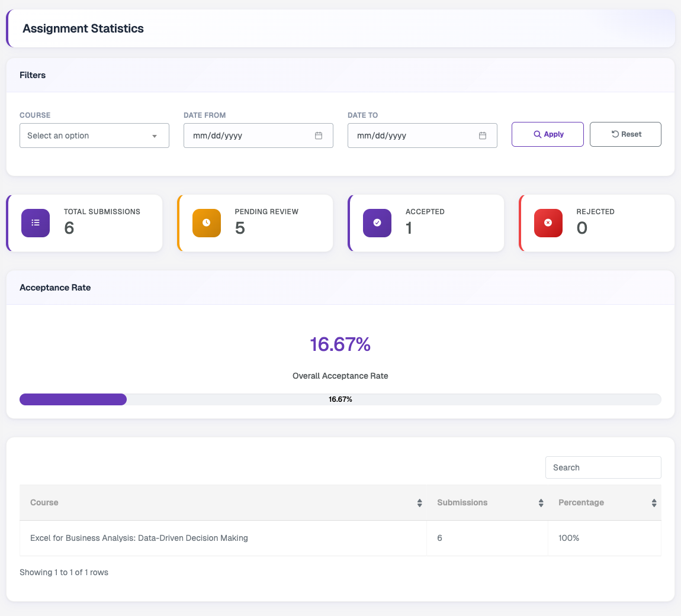Screen dimensions: 681x616
Task: Click the Date To input field
Action: tap(422, 136)
